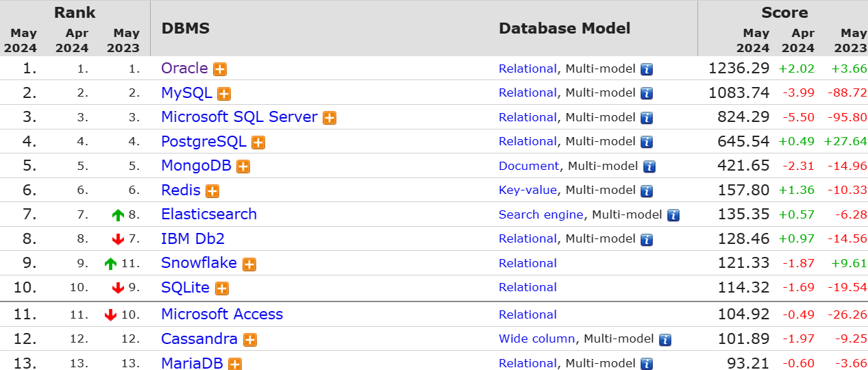Click the multi-model info icon in Redis row
The width and height of the screenshot is (868, 370).
(647, 191)
